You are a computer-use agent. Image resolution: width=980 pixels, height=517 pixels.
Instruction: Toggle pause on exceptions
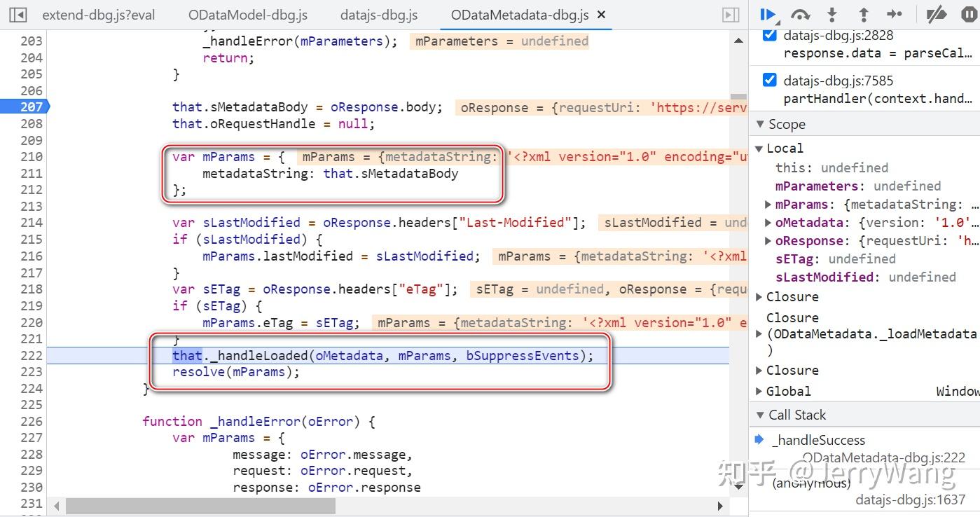(969, 14)
